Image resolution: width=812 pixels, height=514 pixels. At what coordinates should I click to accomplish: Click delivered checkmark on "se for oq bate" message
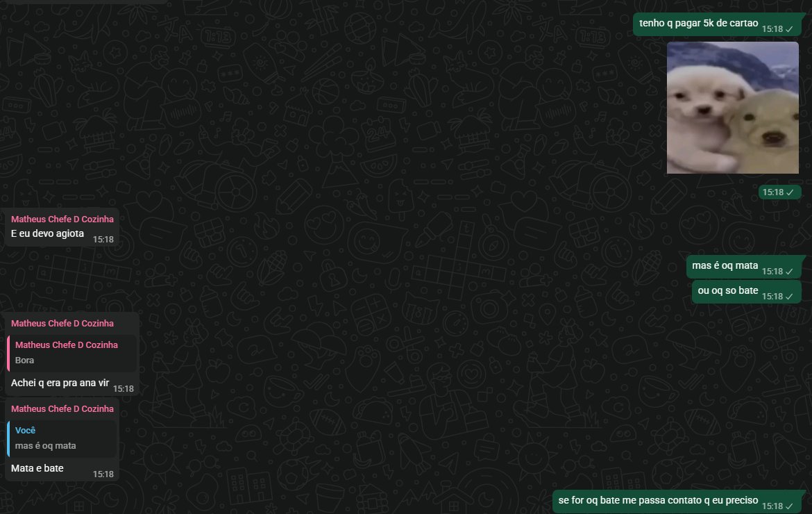coord(789,507)
